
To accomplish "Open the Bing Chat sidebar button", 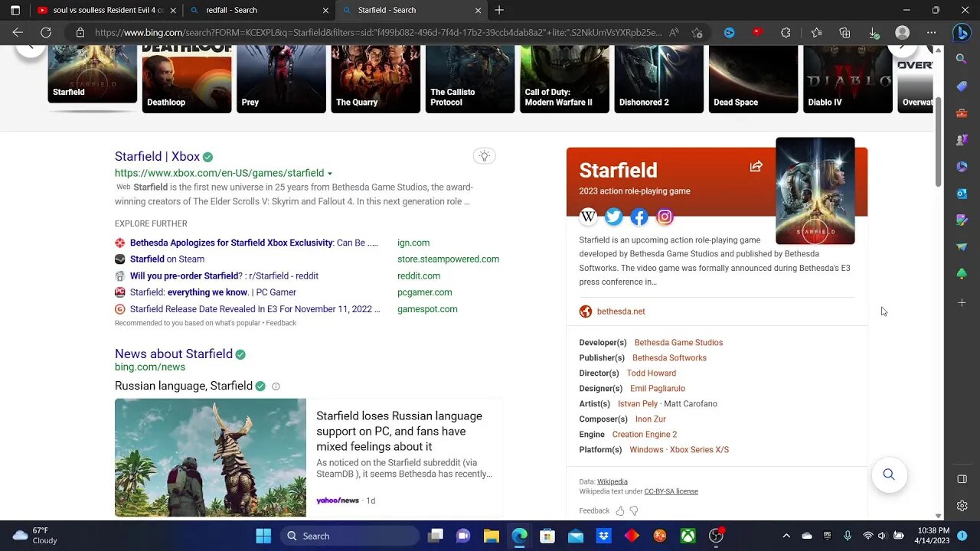I will [x=962, y=32].
